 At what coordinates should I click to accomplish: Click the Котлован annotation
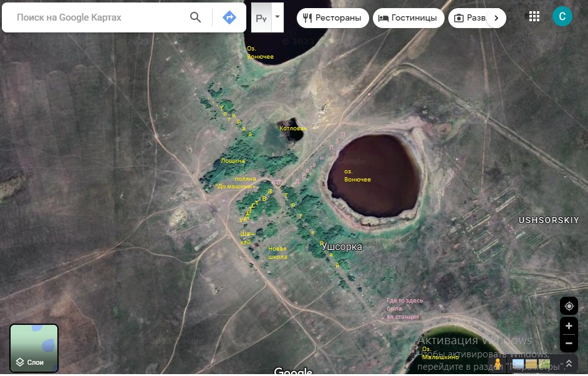(293, 128)
